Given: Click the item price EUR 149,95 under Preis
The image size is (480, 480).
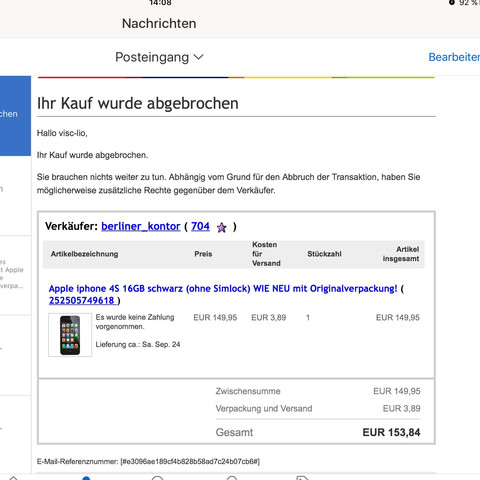Looking at the screenshot, I should (215, 317).
